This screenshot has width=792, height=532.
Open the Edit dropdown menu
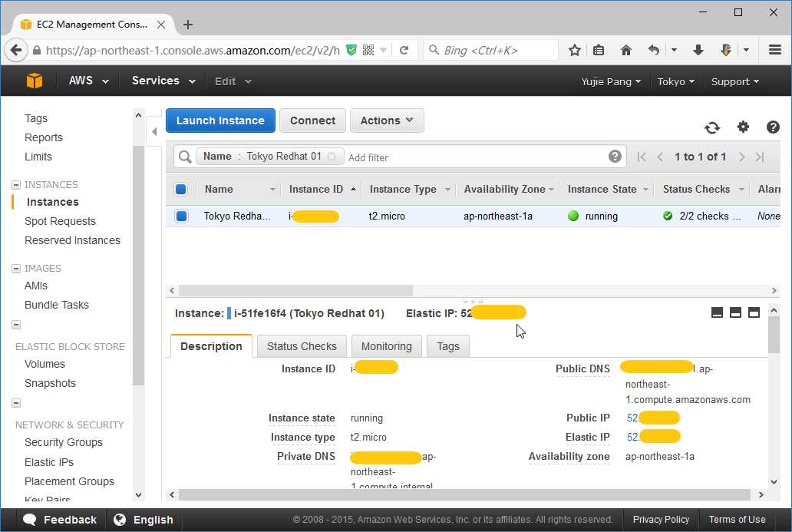[x=233, y=81]
